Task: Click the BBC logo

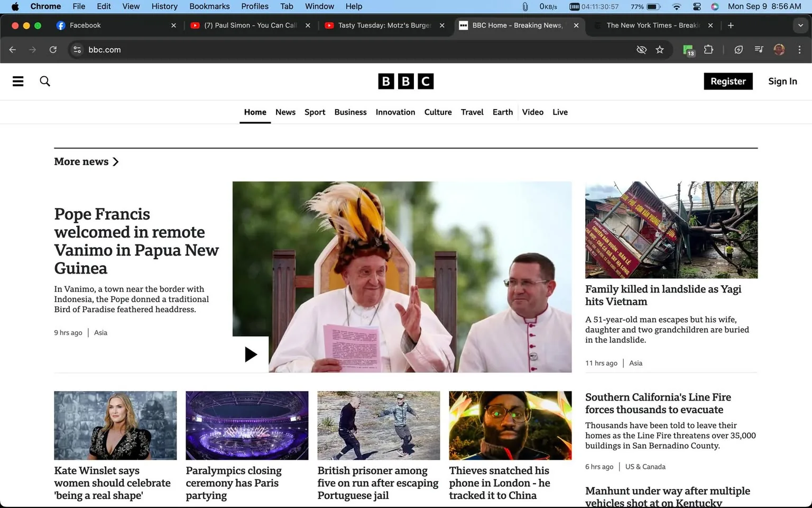Action: click(x=405, y=81)
